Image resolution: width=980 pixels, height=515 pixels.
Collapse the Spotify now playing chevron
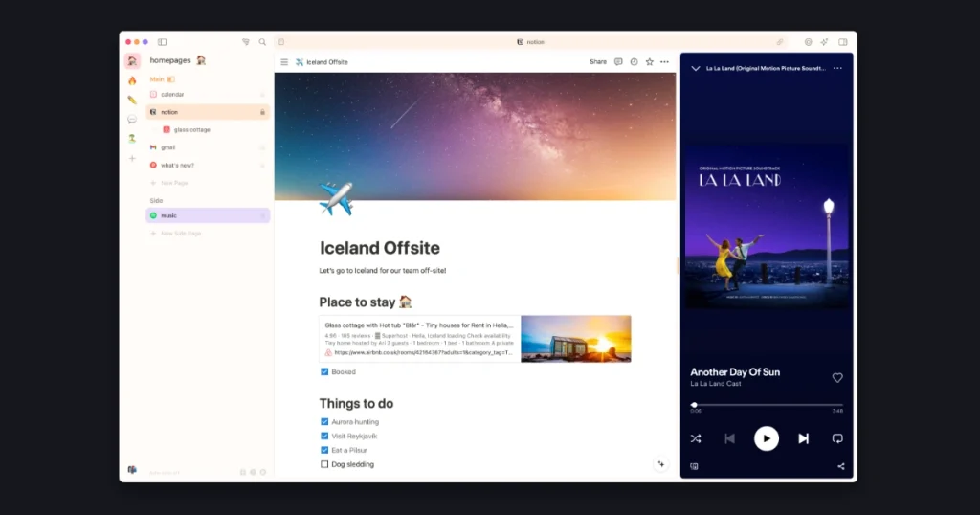[696, 68]
